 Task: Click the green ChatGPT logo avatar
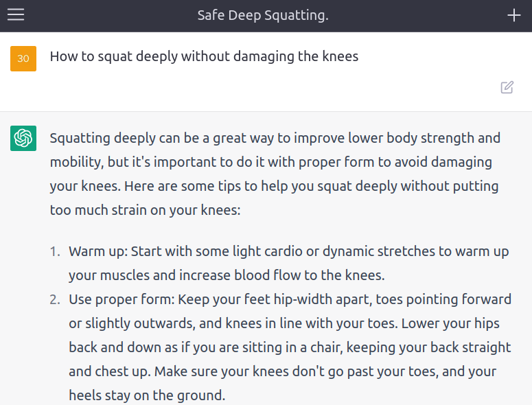pyautogui.click(x=23, y=138)
